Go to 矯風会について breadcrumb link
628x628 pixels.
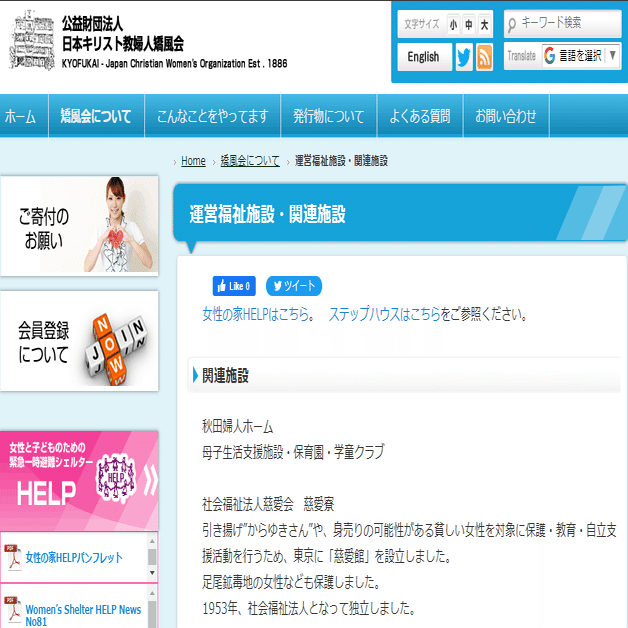click(x=250, y=161)
